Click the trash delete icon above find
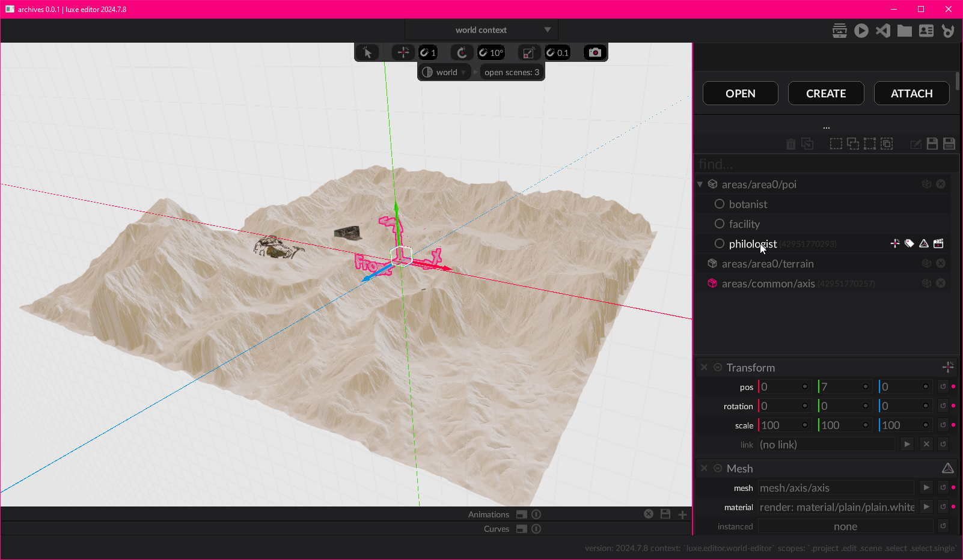Screen dimensions: 963x560 click(x=790, y=144)
